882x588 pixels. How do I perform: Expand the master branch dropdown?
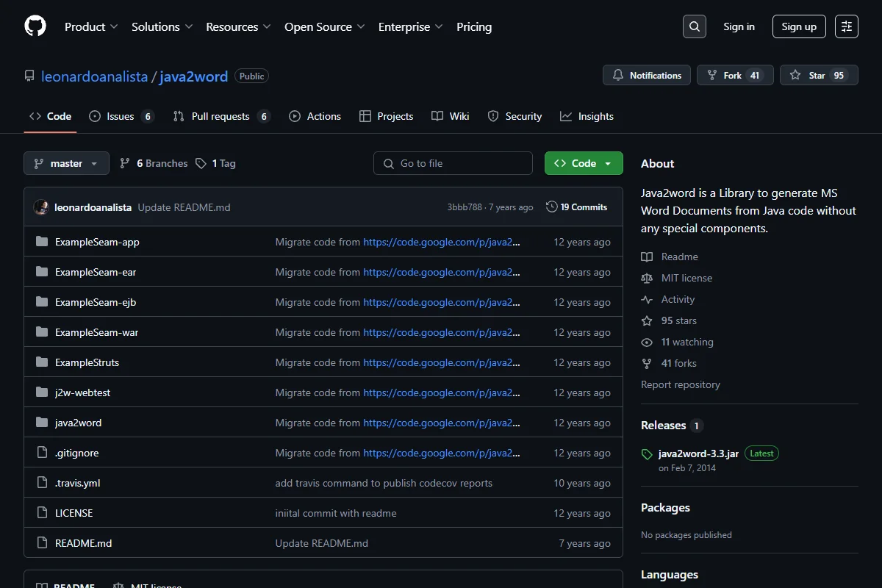[x=66, y=163]
